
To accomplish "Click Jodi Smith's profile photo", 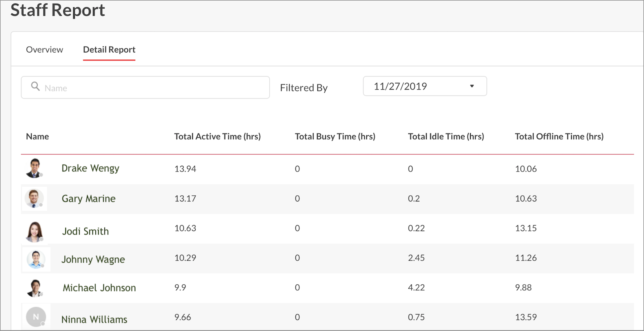I will [x=34, y=232].
